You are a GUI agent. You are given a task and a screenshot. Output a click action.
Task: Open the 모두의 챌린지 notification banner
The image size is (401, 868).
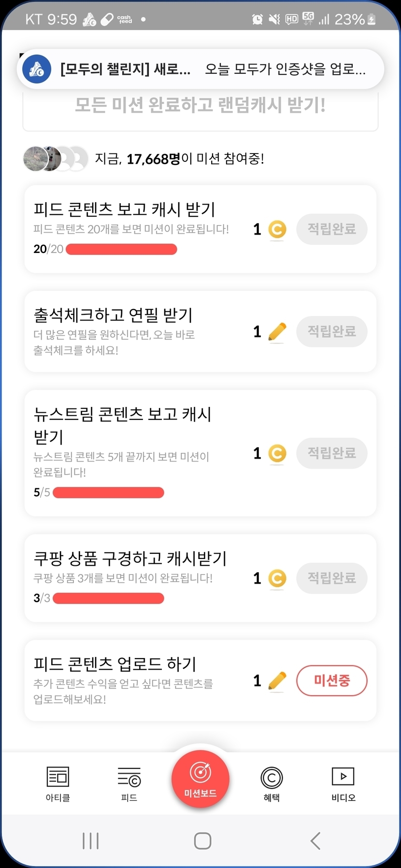click(213, 69)
